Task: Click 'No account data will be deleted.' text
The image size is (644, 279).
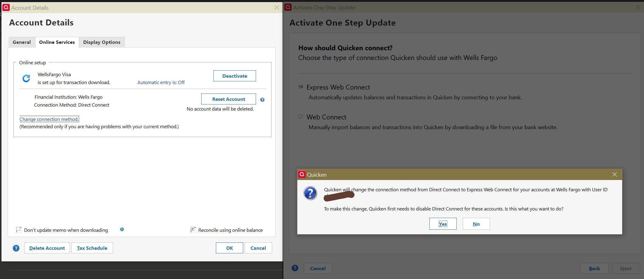Action: coord(220,109)
